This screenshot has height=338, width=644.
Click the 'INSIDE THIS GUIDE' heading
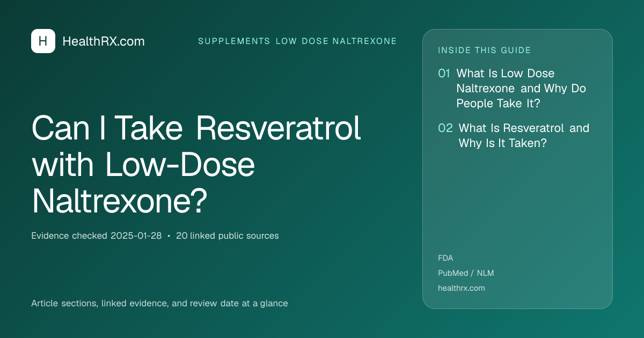pos(485,50)
